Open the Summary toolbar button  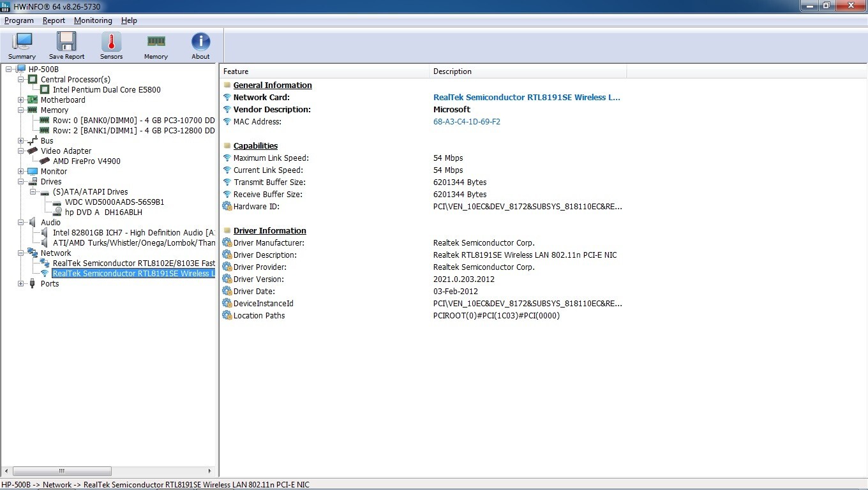pos(22,45)
